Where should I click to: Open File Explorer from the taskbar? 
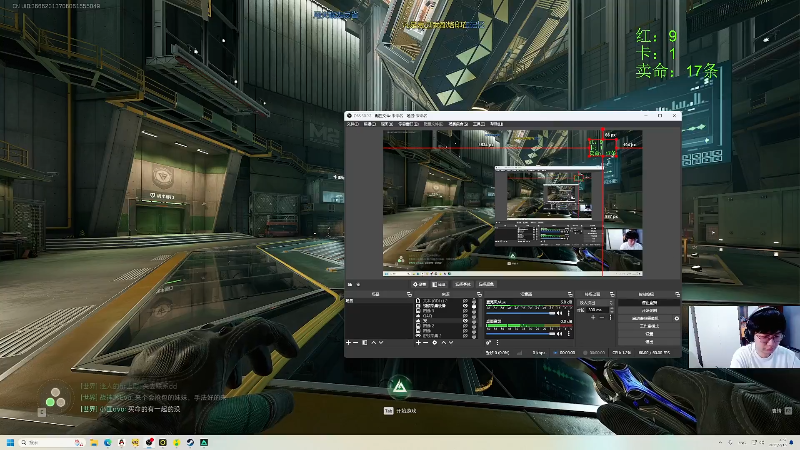point(94,442)
